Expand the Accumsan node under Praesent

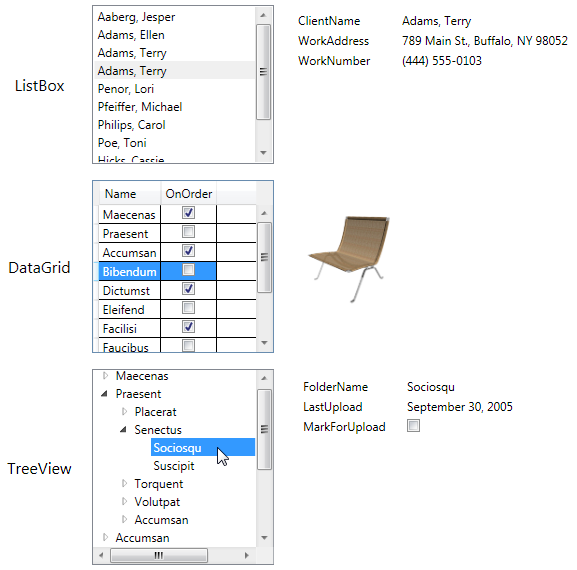(124, 520)
